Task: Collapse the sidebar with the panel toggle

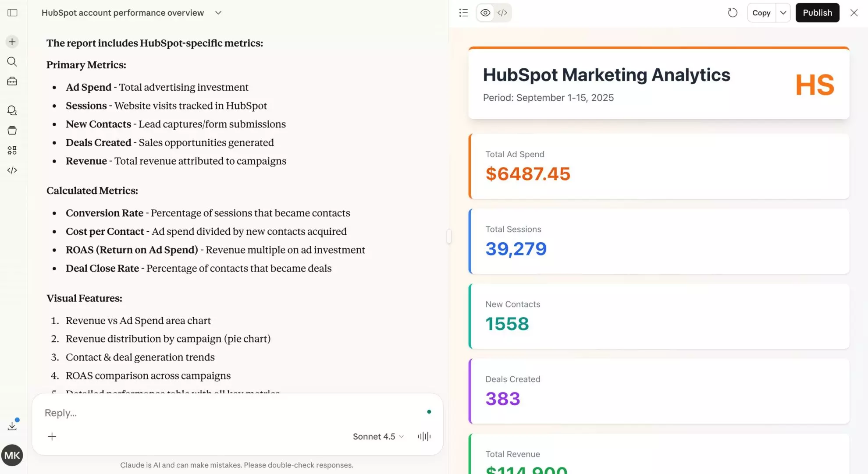Action: coord(12,13)
